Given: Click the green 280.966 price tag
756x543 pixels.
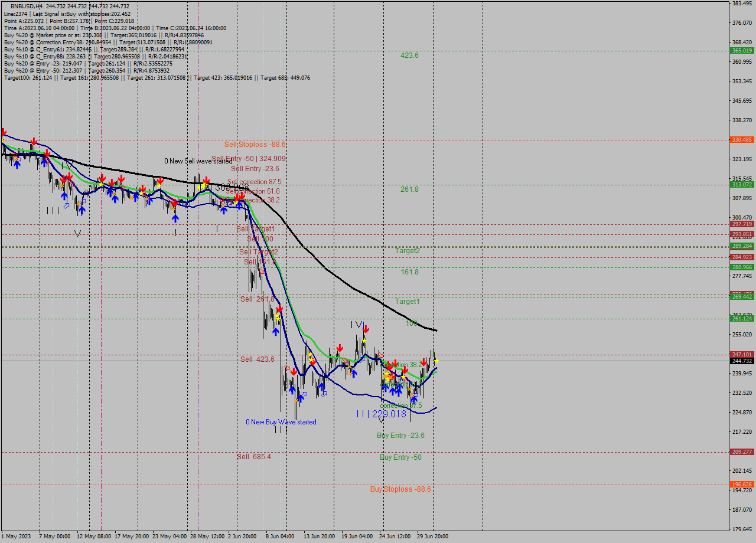Looking at the screenshot, I should [742, 267].
